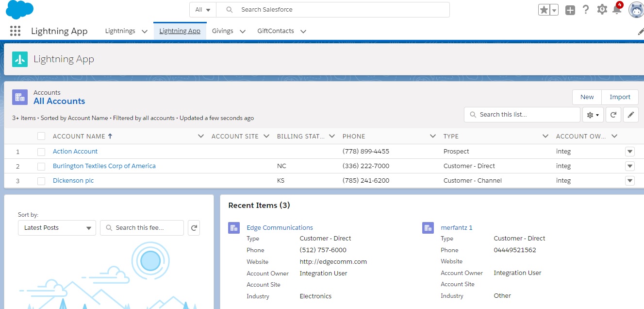Open the GiftContacts tab
Viewport: 644px width, 309px height.
[277, 31]
